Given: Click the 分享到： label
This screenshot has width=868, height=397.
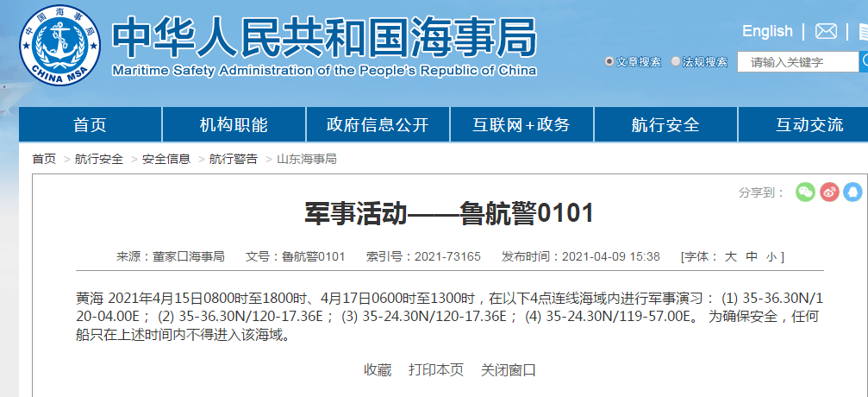Looking at the screenshot, I should [x=762, y=192].
